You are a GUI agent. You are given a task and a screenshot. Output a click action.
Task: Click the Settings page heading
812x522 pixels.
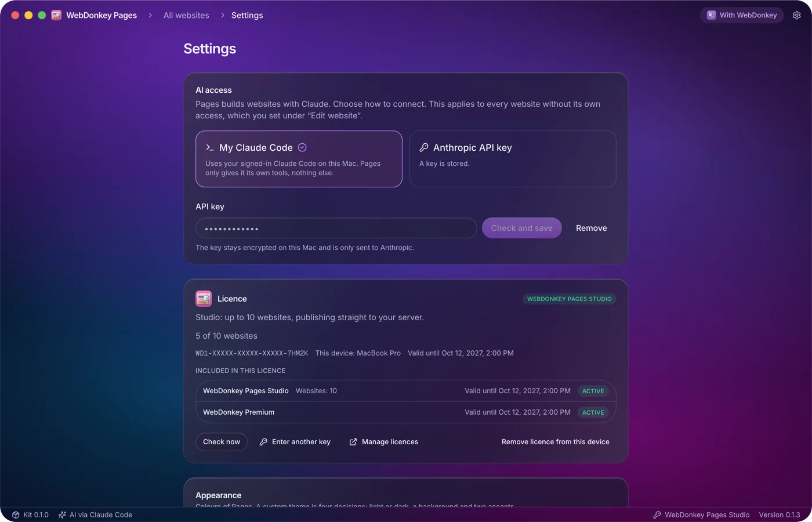click(x=210, y=49)
